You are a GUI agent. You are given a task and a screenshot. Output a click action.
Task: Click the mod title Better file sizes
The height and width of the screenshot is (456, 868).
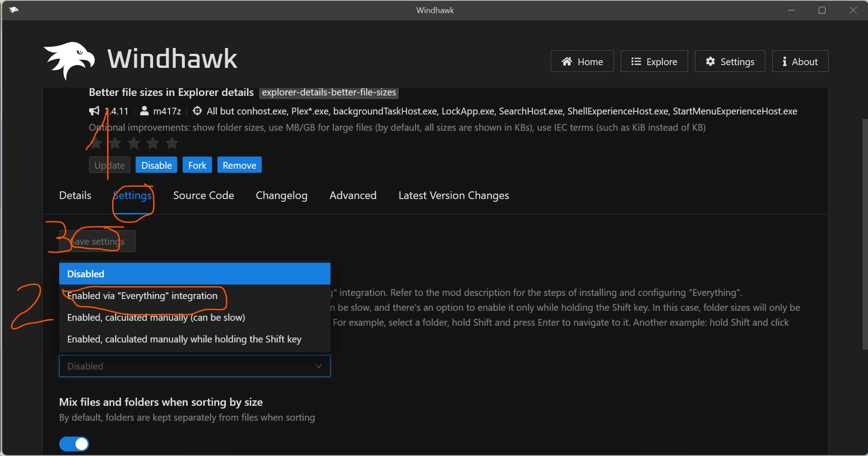tap(171, 92)
